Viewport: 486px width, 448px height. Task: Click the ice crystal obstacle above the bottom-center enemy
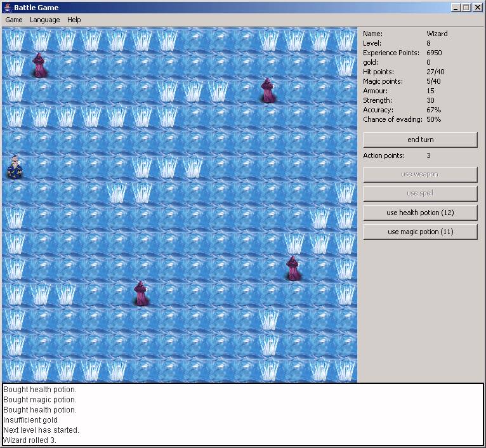(141, 193)
